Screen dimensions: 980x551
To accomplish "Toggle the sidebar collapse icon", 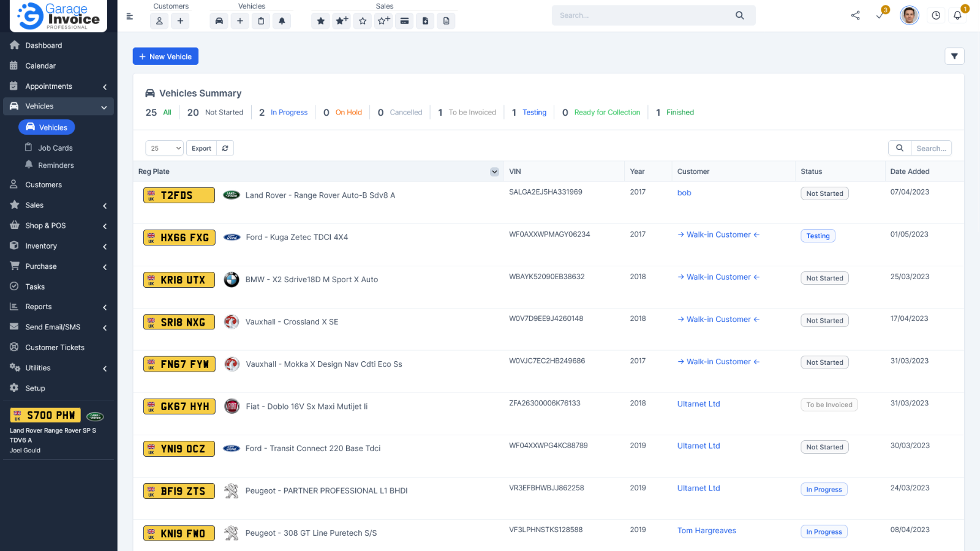I will click(x=130, y=17).
